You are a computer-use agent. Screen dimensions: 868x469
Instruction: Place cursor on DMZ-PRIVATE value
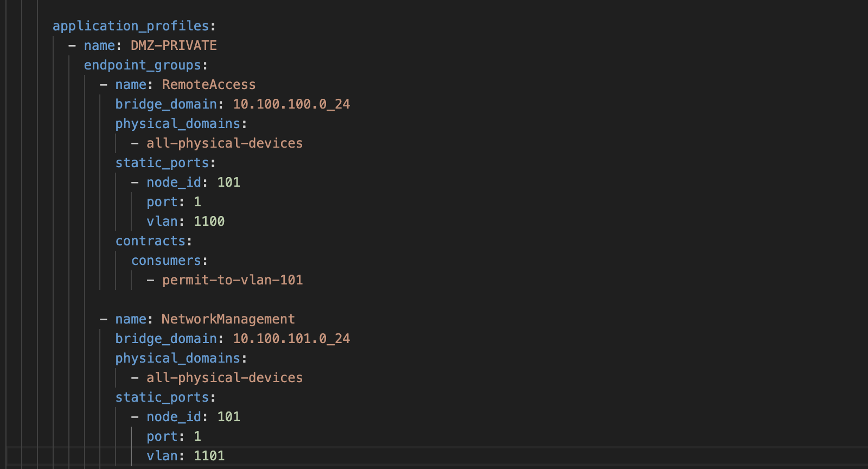click(174, 46)
